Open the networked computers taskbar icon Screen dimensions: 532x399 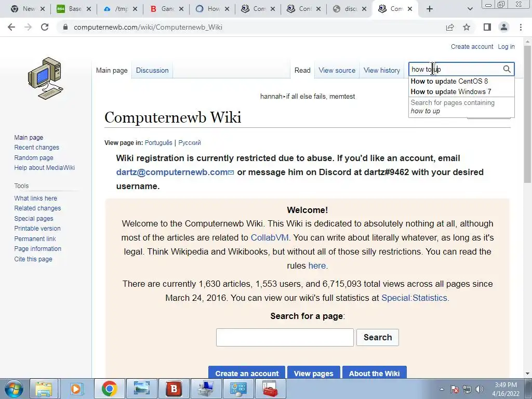(206, 389)
